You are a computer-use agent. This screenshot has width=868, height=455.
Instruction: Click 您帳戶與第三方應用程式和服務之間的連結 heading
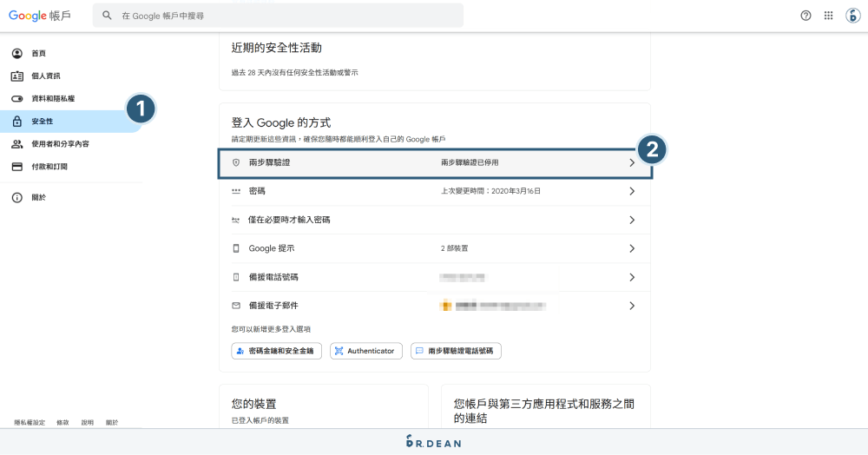point(544,411)
